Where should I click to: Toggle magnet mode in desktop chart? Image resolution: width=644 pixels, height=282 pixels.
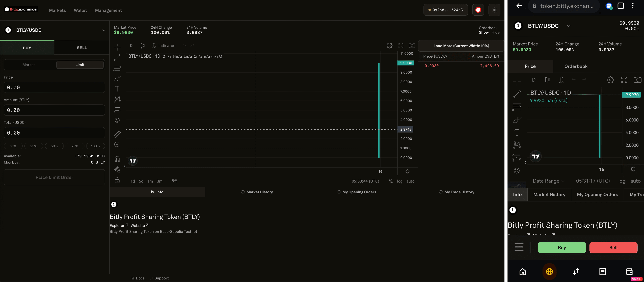click(117, 159)
